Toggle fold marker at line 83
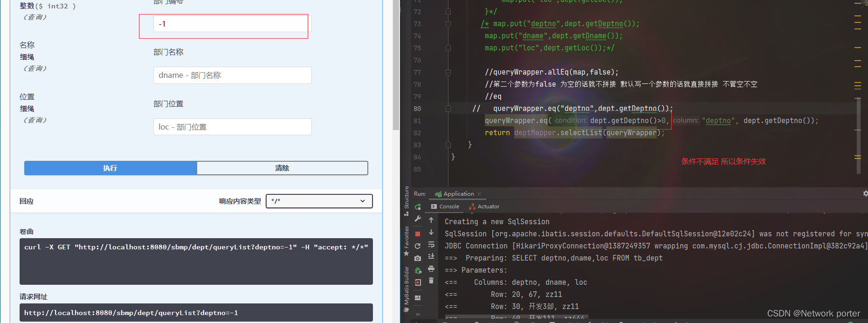The width and height of the screenshot is (868, 323). coord(448,145)
